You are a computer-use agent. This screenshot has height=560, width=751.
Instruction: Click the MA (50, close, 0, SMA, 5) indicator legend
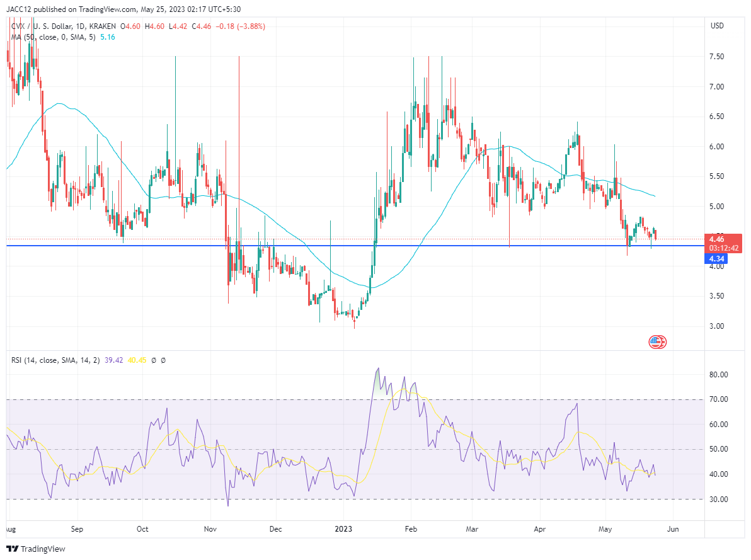pyautogui.click(x=53, y=37)
